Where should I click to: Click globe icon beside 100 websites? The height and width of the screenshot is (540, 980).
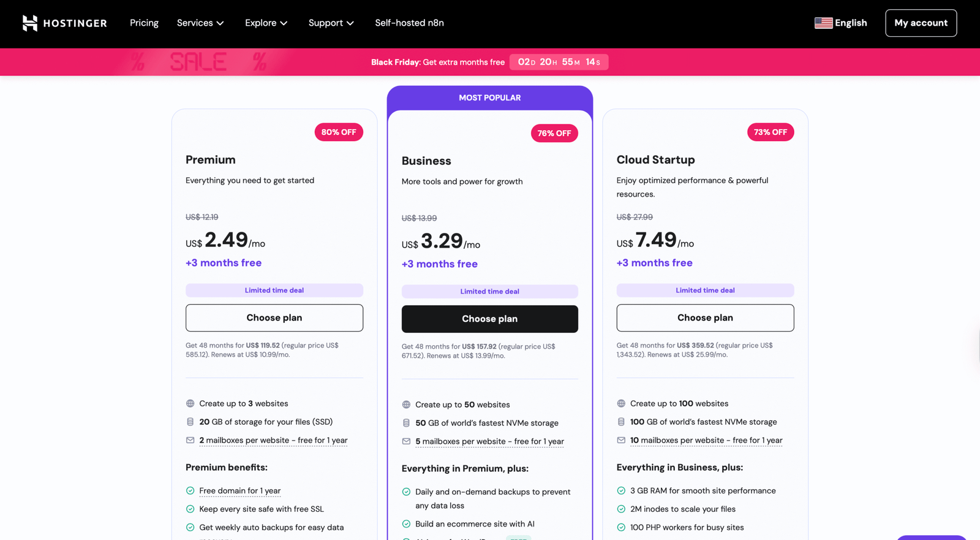(621, 403)
